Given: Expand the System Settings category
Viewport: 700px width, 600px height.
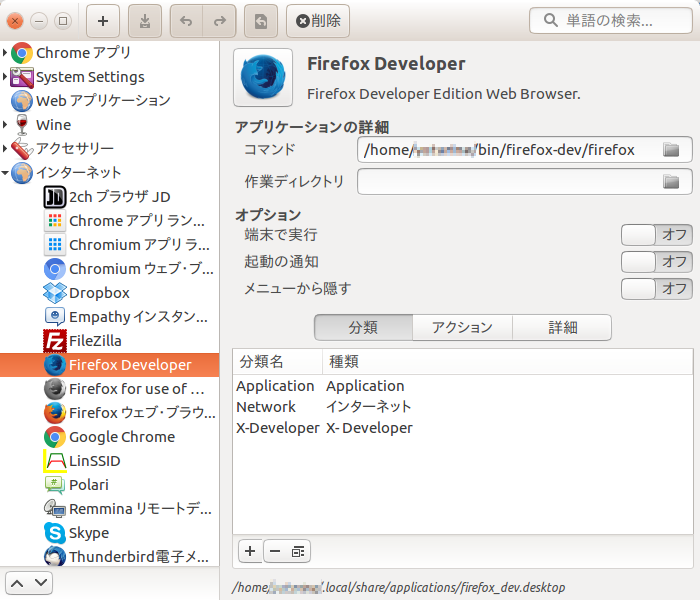Looking at the screenshot, I should [x=4, y=77].
